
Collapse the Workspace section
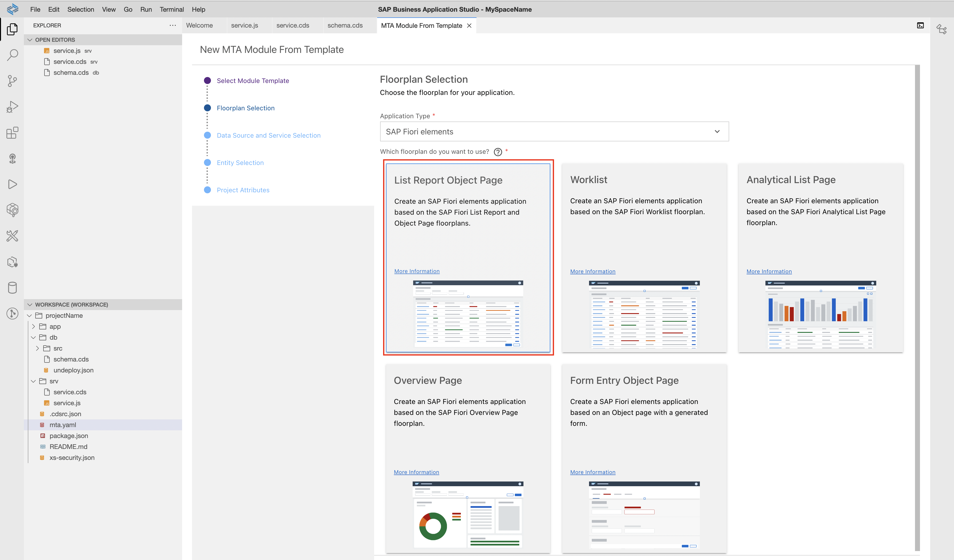(103, 304)
